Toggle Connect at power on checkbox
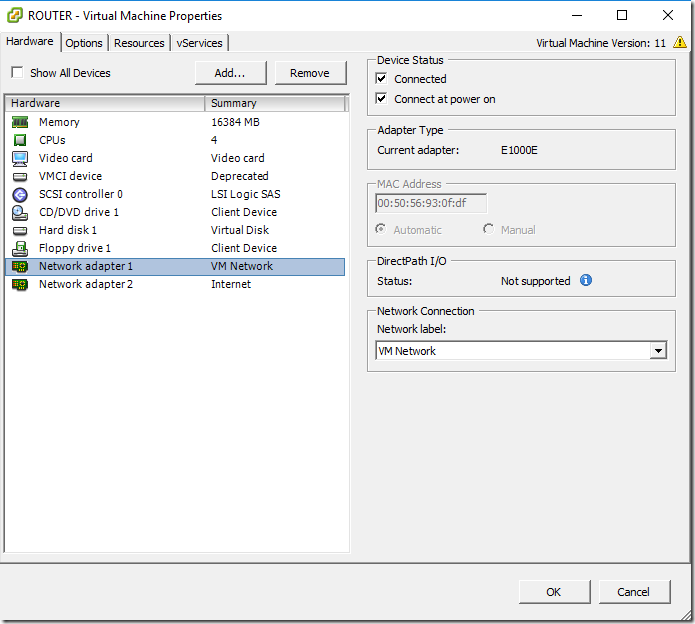The width and height of the screenshot is (695, 624). point(381,98)
